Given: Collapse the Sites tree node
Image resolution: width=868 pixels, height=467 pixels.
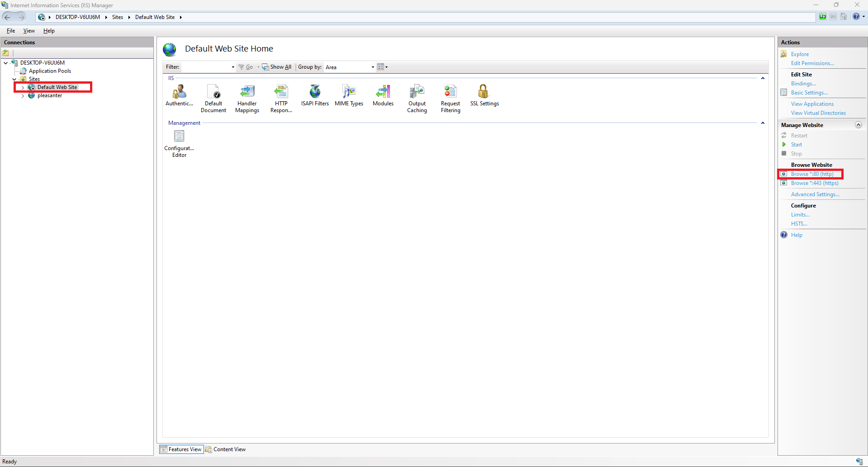Looking at the screenshot, I should click(14, 79).
